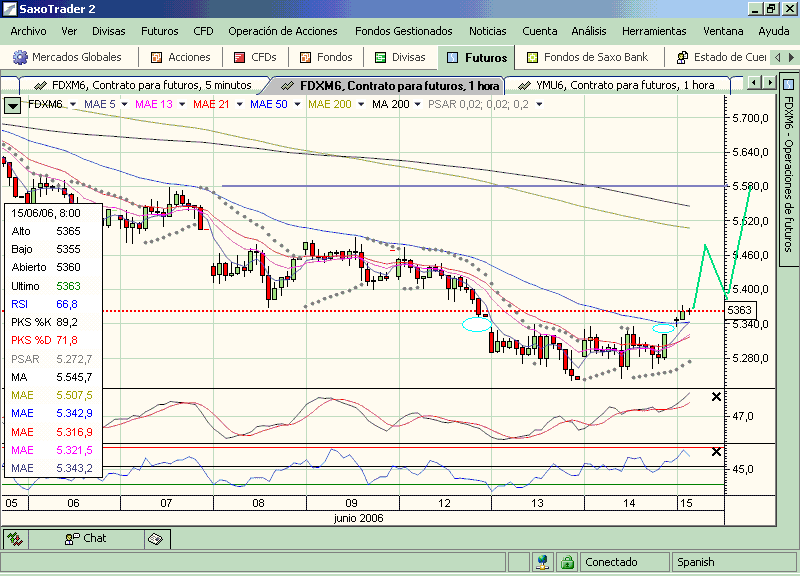Viewport: 800px width, 576px height.
Task: Expand the MAE 200 indicator dropdown
Action: click(361, 105)
